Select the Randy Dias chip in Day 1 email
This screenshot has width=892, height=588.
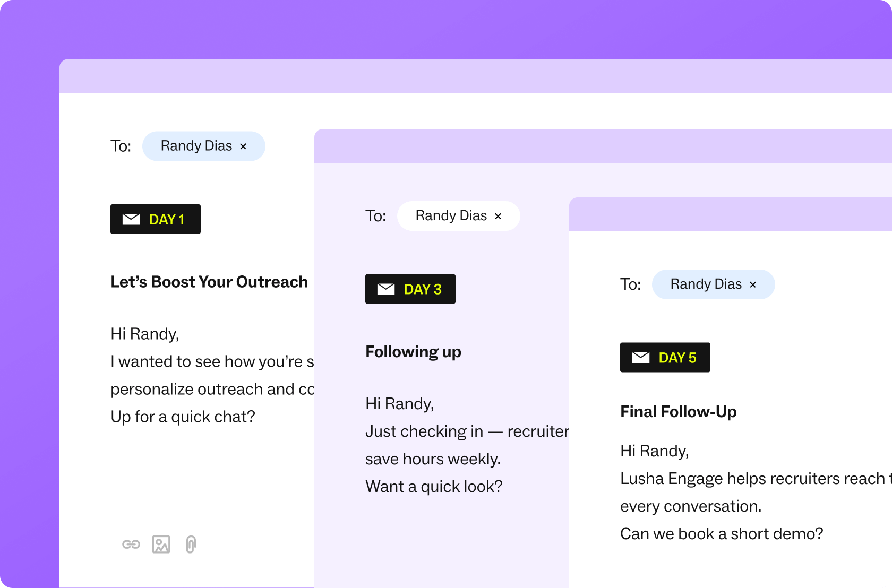click(196, 146)
